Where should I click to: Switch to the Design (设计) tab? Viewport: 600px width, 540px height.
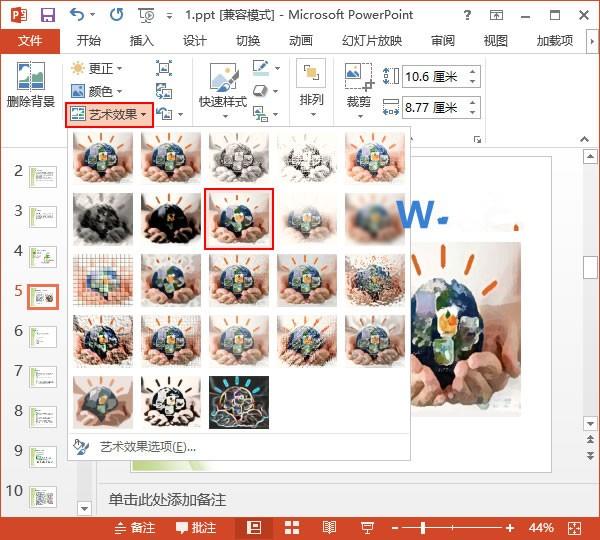(x=195, y=41)
